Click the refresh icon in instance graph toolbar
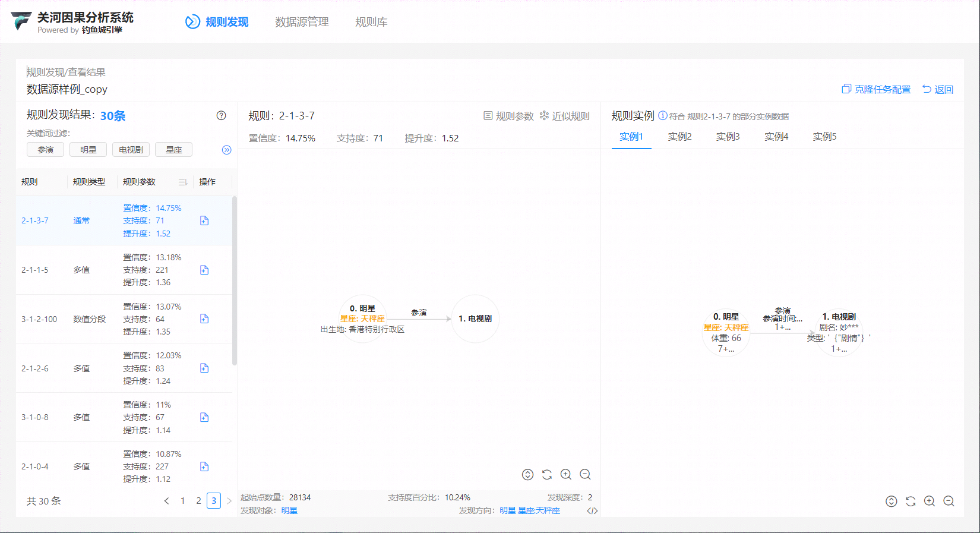This screenshot has height=533, width=980. [x=911, y=501]
